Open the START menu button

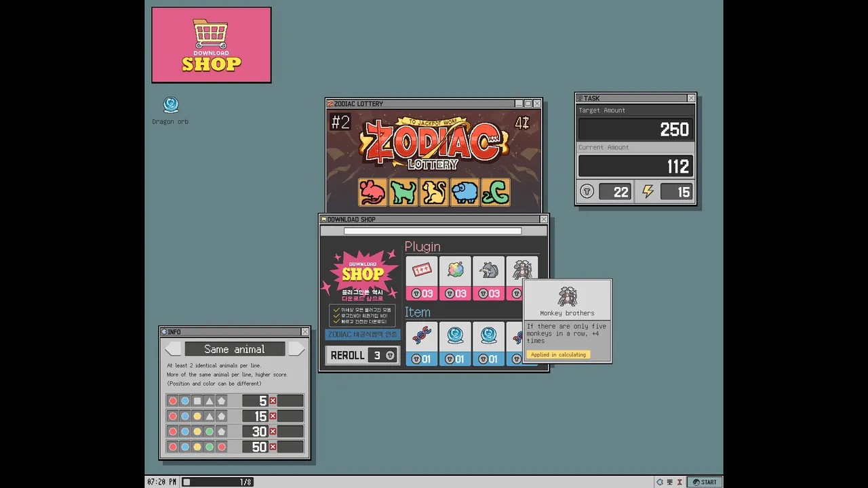click(x=704, y=482)
